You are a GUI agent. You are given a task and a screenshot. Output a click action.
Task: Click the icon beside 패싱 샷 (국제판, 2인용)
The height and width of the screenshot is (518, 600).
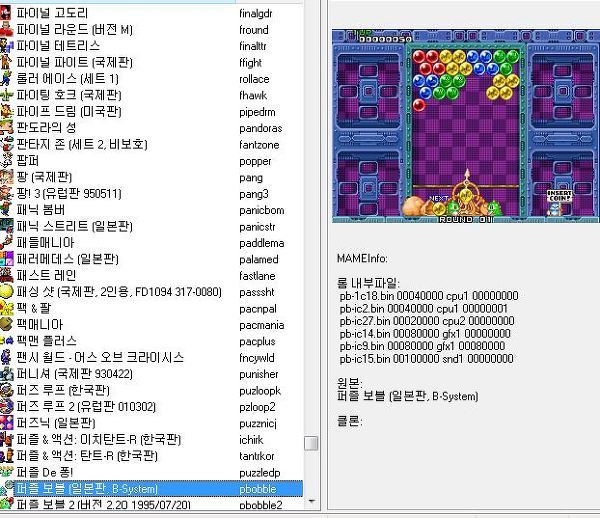[6, 292]
